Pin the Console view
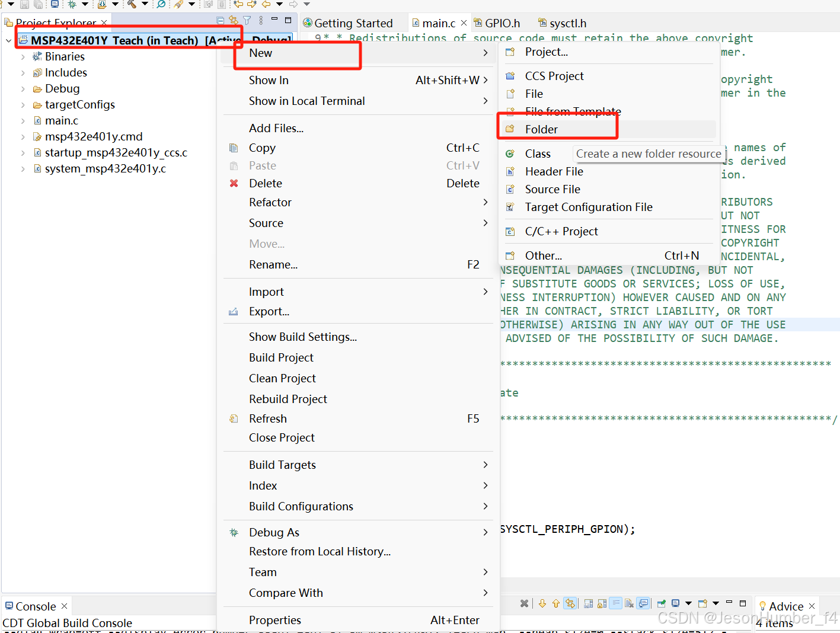 pos(661,603)
